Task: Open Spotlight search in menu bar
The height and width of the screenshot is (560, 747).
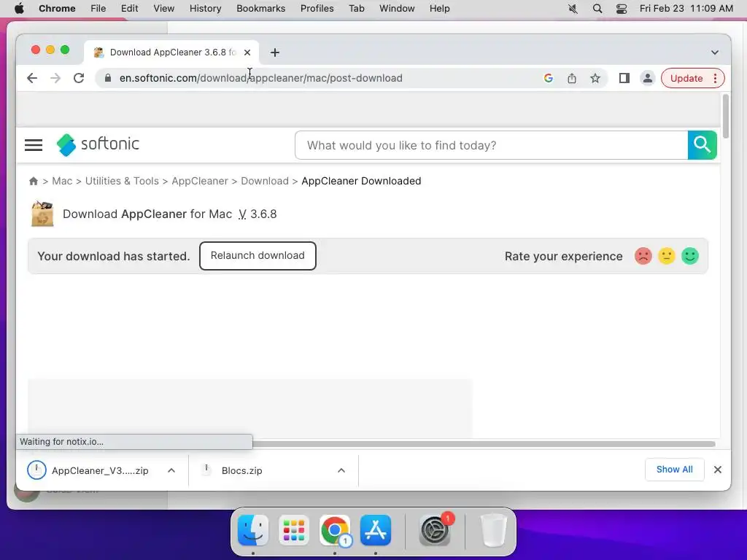Action: point(597,9)
